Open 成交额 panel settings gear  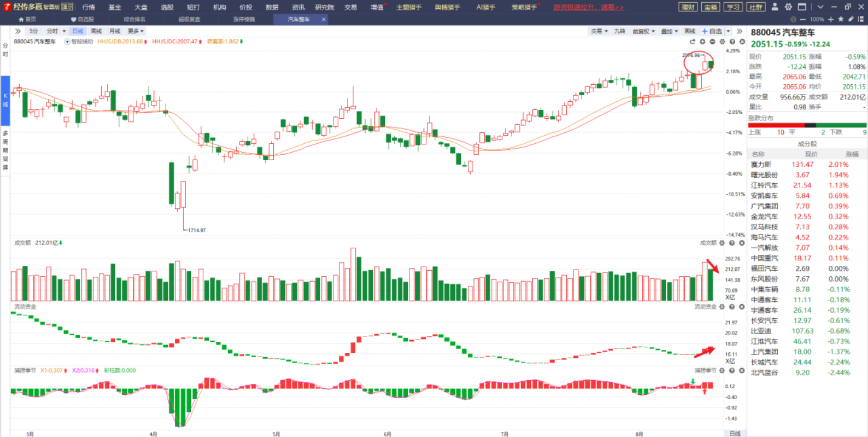point(722,243)
